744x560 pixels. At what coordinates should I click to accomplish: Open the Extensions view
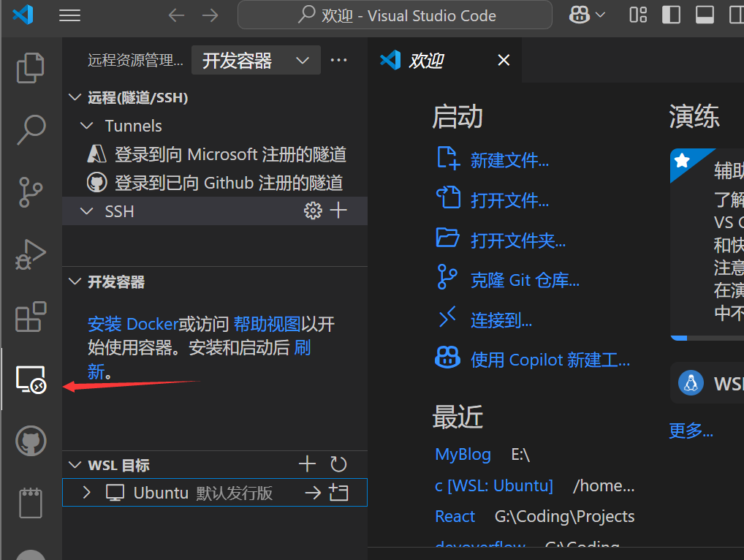click(31, 317)
